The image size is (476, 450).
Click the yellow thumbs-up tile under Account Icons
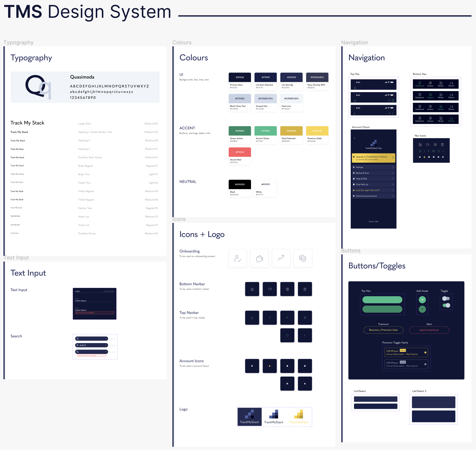click(270, 366)
